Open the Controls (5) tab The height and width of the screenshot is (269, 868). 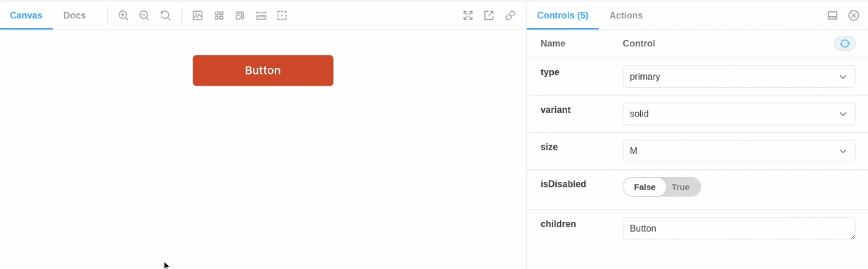click(562, 15)
